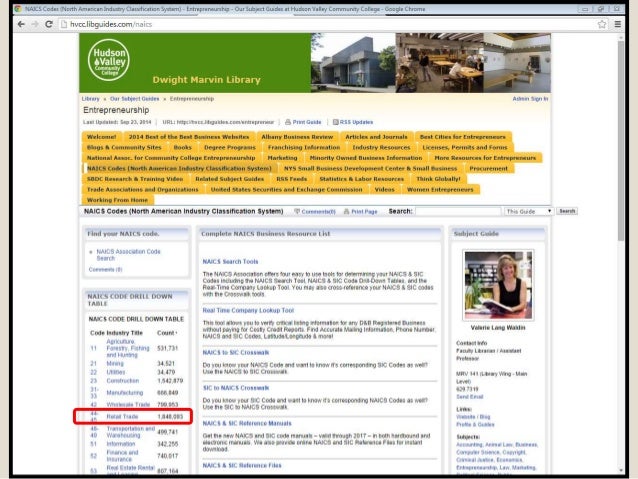Screen dimensions: 638x479
Task: Open the NAICS Search Tools link
Action: (230, 262)
